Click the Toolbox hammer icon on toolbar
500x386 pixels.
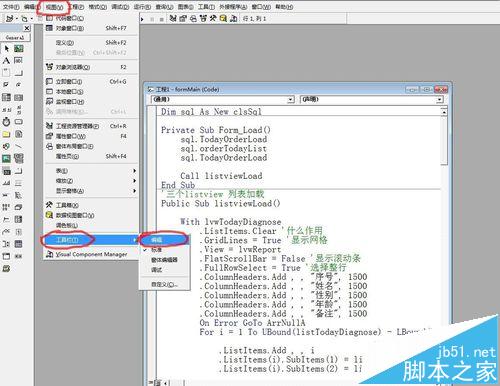pyautogui.click(x=213, y=18)
